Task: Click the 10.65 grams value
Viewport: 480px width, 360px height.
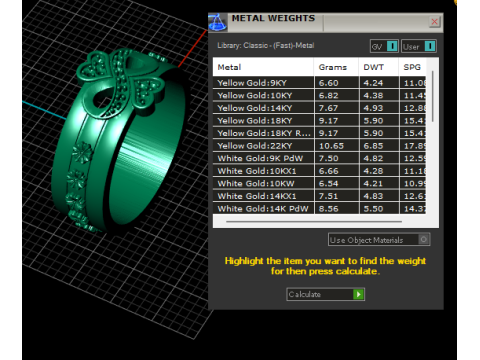Action: click(x=331, y=146)
